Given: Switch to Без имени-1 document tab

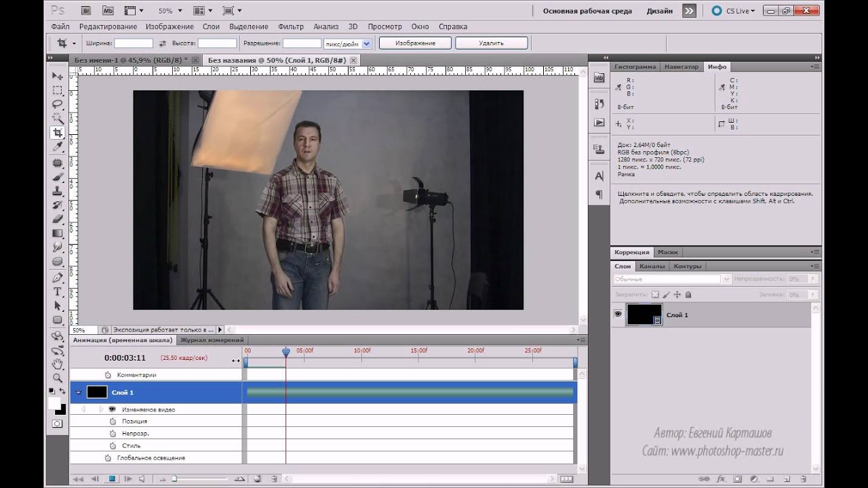Looking at the screenshot, I should (132, 60).
